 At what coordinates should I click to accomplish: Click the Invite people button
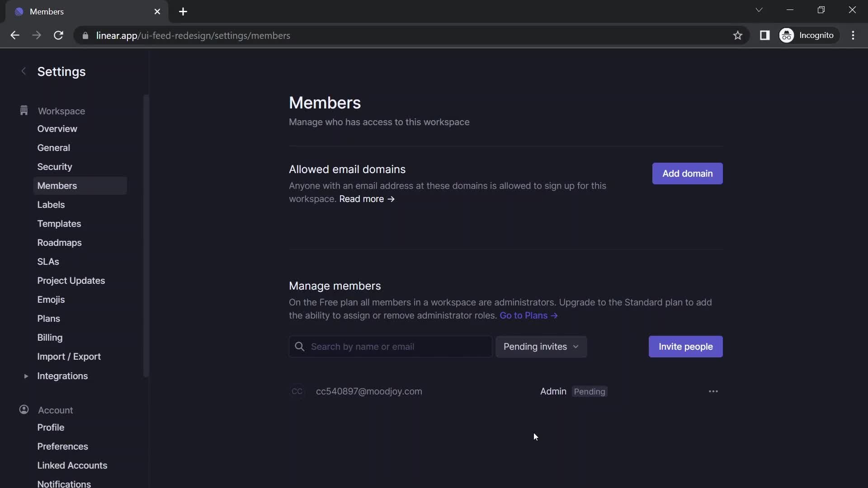(685, 346)
